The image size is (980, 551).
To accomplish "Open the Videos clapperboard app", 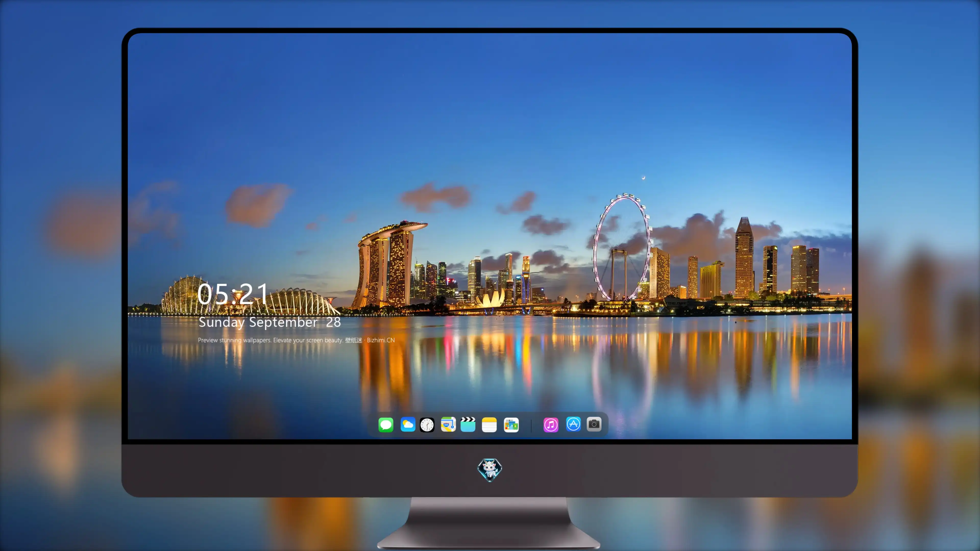I will point(468,424).
